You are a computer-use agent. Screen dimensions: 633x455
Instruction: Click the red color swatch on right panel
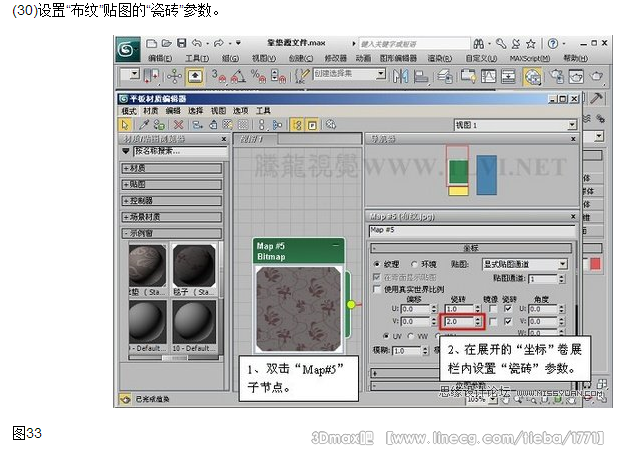tap(597, 264)
